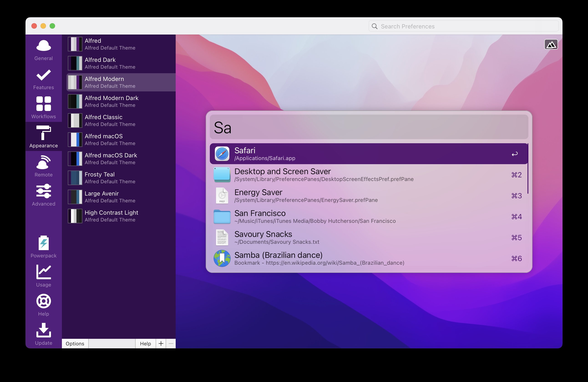Click the Search Preferences field
Viewport: 588px width, 382px height.
(463, 26)
